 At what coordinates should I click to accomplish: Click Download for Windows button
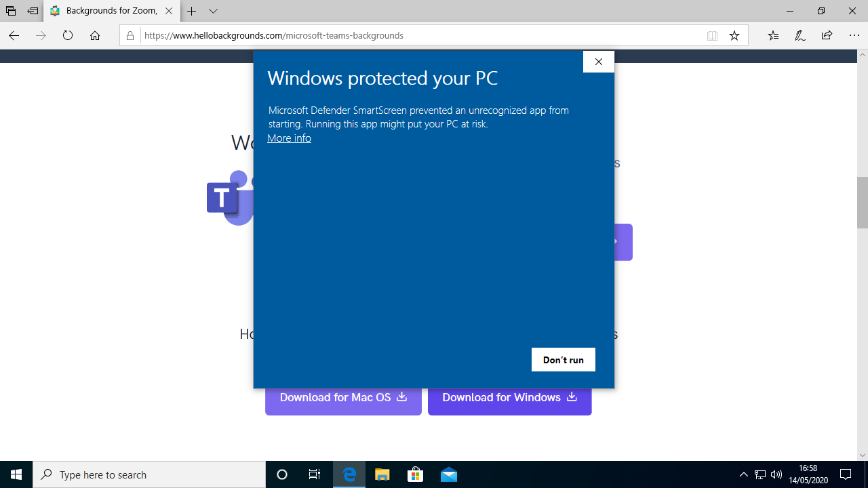pos(509,398)
